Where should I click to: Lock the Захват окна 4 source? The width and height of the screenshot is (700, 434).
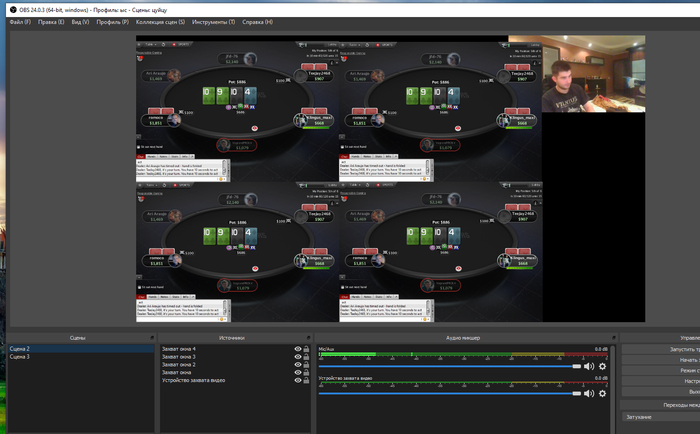pyautogui.click(x=306, y=349)
